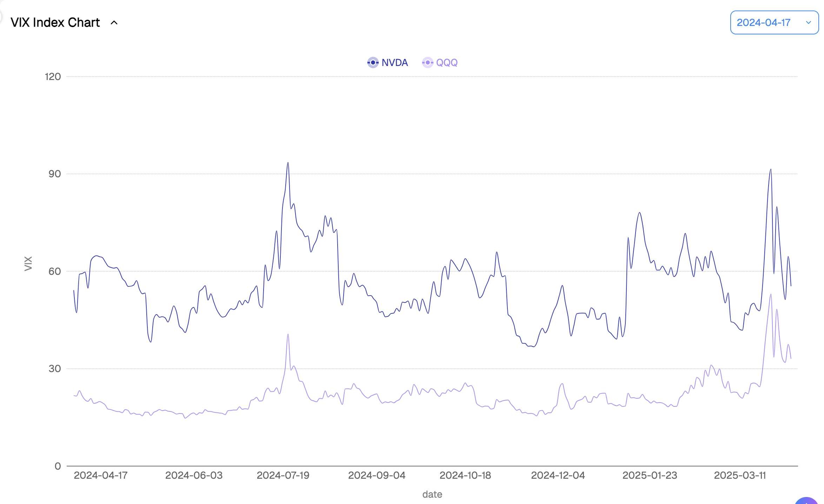Click the 2025-03-11 x-axis date label
Image resolution: width=824 pixels, height=504 pixels.
[x=740, y=475]
